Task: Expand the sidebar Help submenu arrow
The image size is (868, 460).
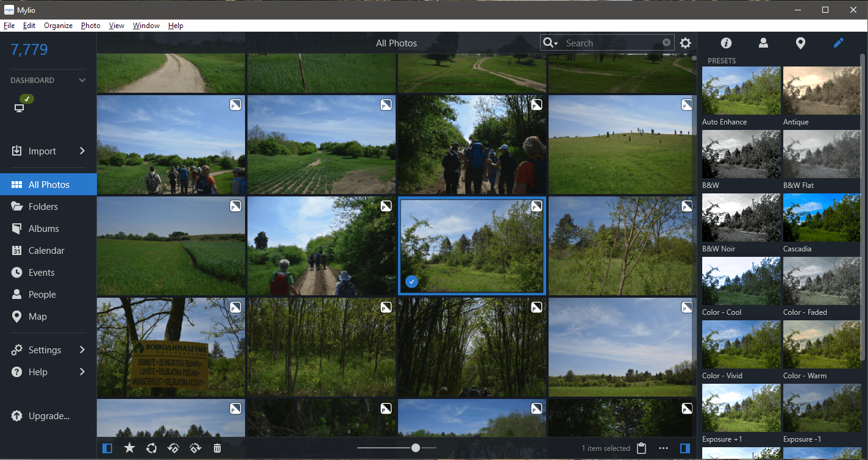Action: pos(82,372)
